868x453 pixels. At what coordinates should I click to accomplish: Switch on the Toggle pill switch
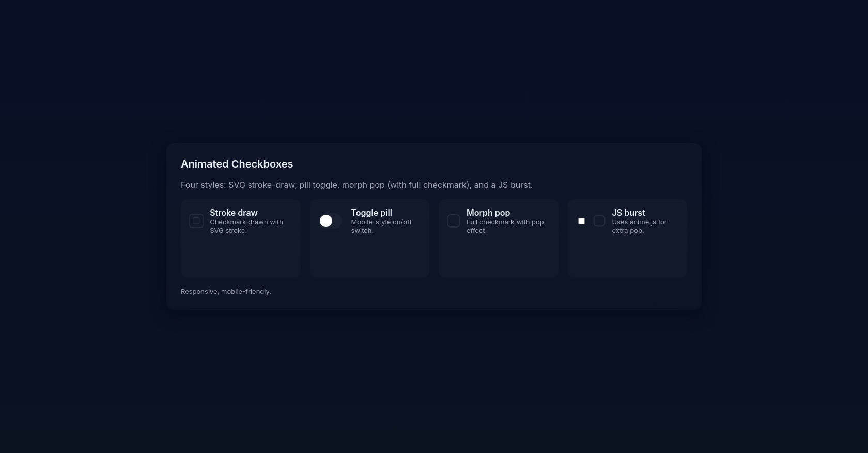pos(331,221)
